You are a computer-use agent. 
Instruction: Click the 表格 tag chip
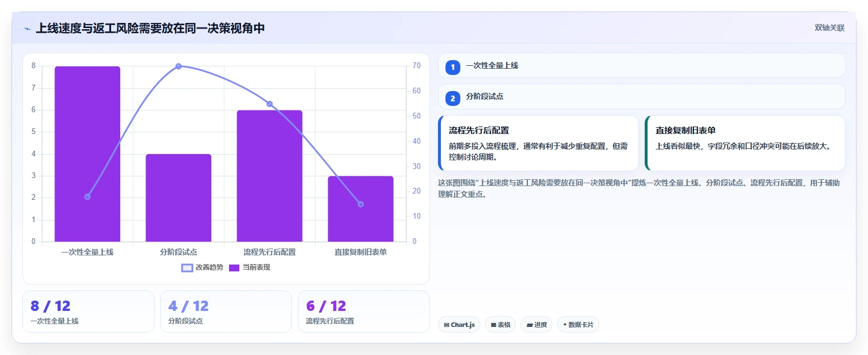pos(500,325)
